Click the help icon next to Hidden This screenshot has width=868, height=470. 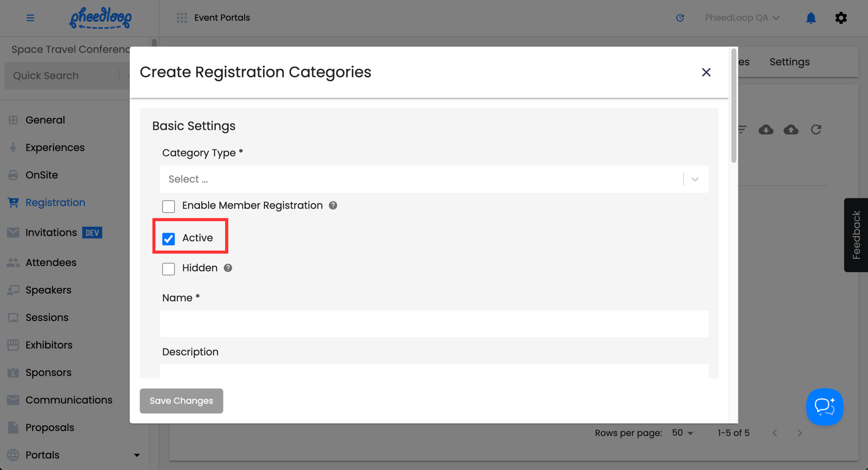coord(228,268)
